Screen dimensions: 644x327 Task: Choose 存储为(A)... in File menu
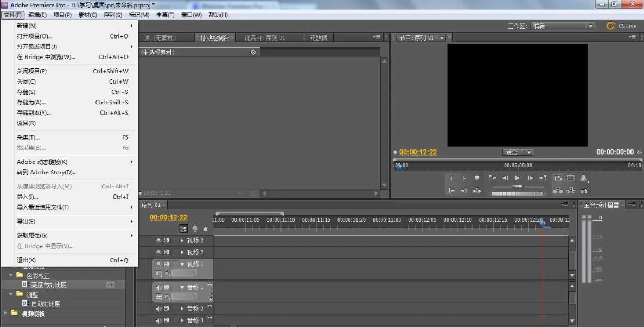coord(31,102)
